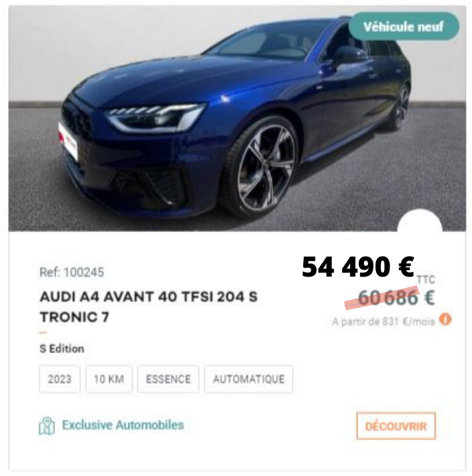Click the 54 490 € price
Screen dimensions: 472x476
click(x=358, y=267)
